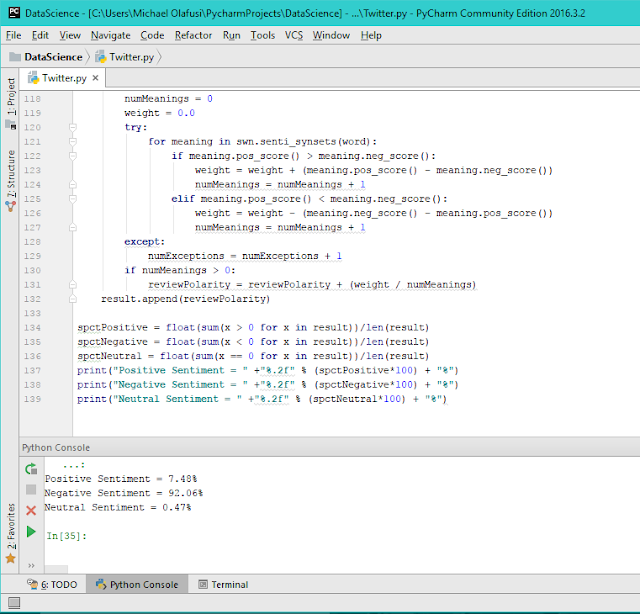Open the File menu

(13, 36)
